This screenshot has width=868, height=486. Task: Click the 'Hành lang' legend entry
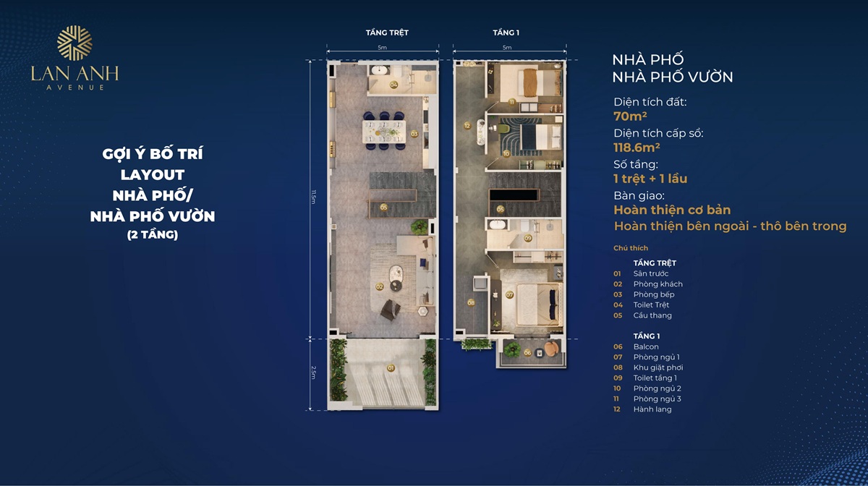[652, 409]
